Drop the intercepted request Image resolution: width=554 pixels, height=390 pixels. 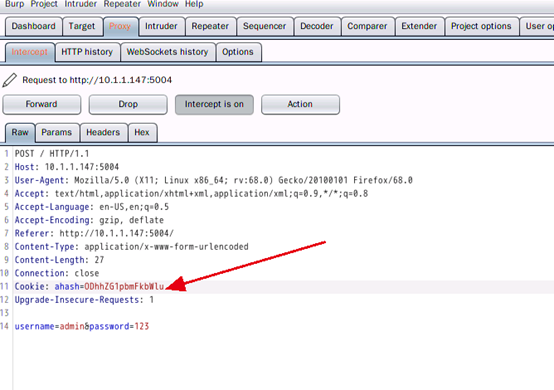point(128,104)
